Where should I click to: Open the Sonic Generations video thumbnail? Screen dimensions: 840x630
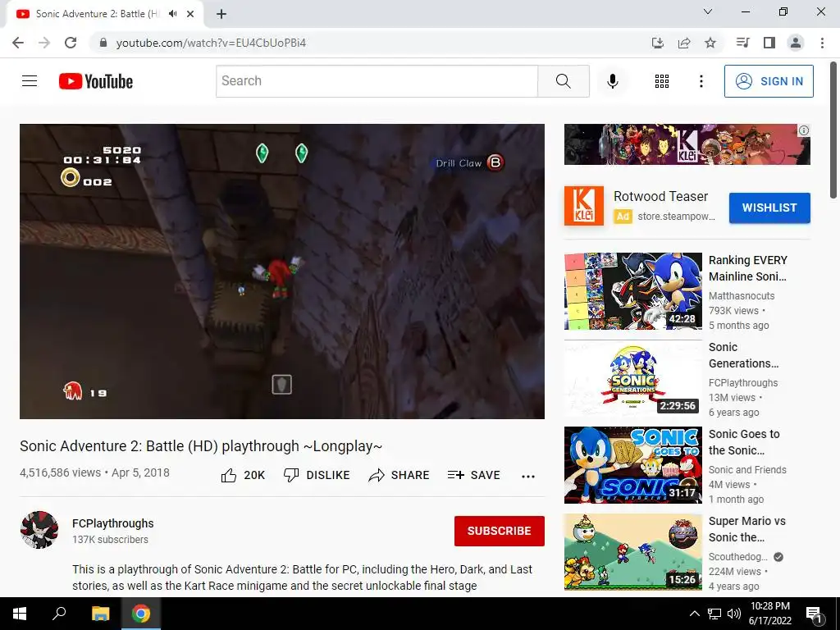[x=632, y=377]
